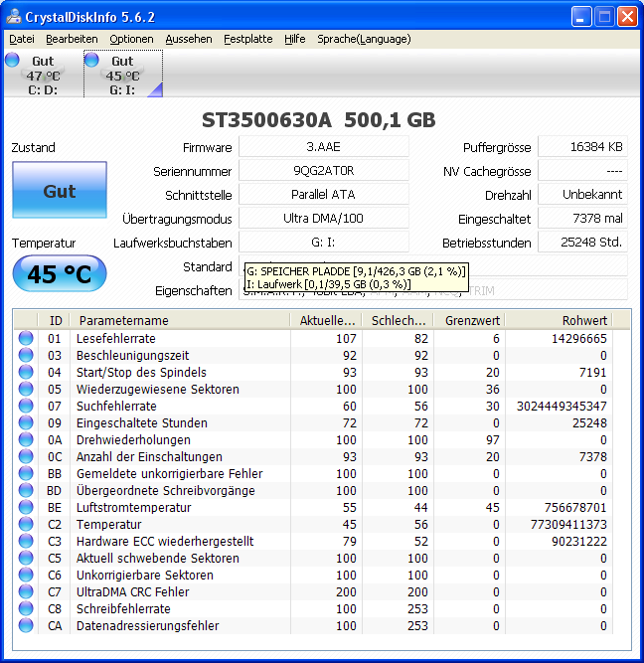This screenshot has height=663, width=644.
Task: Click health orb on C: D: tab
Action: (12, 60)
